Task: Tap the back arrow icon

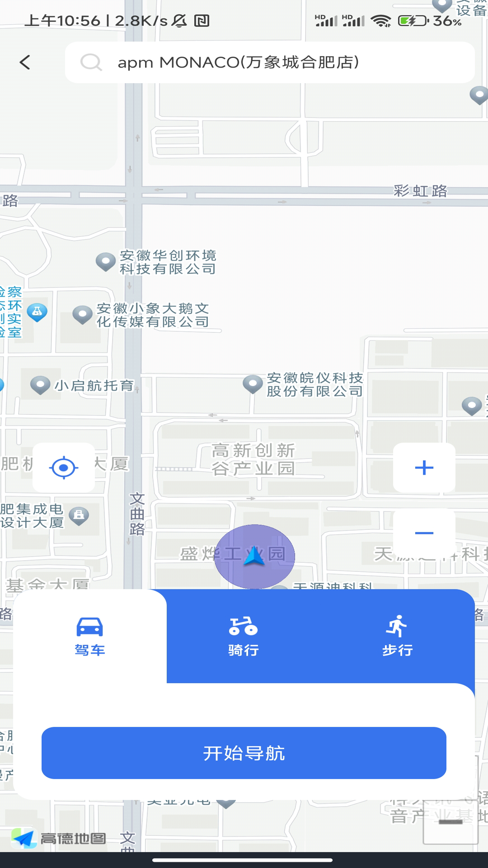Action: (25, 62)
